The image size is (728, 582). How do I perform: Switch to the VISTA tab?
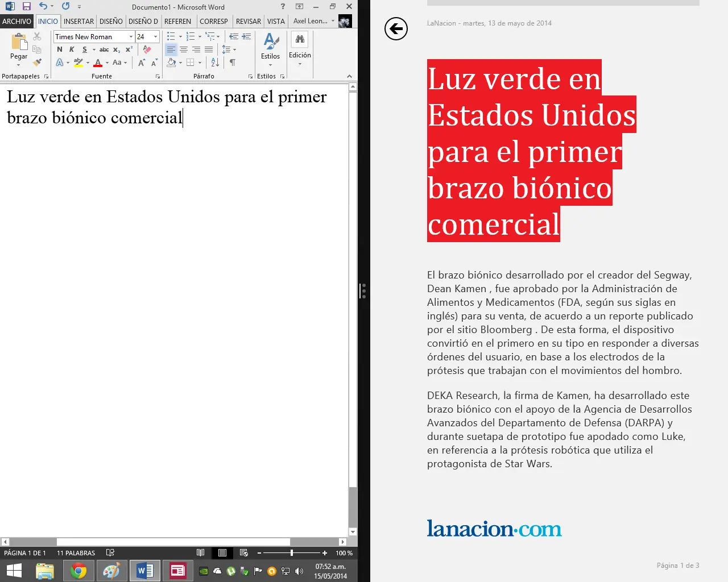pos(276,21)
